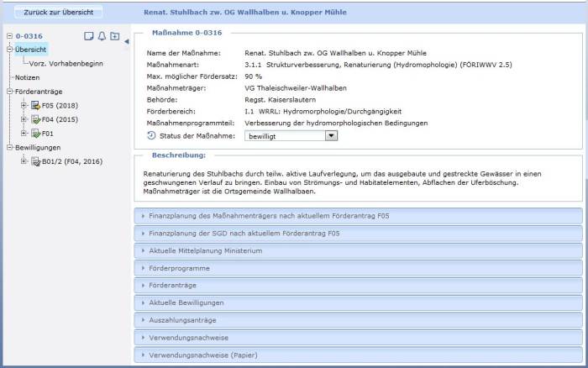
Task: Select F01 funding application
Action: tap(48, 134)
